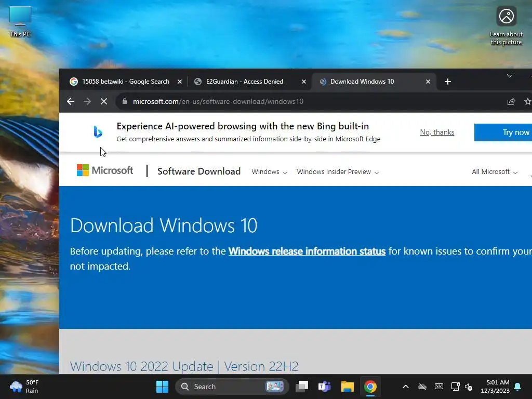The height and width of the screenshot is (399, 532).
Task: Close the 15058 betawiki Google Search tab
Action: click(180, 82)
